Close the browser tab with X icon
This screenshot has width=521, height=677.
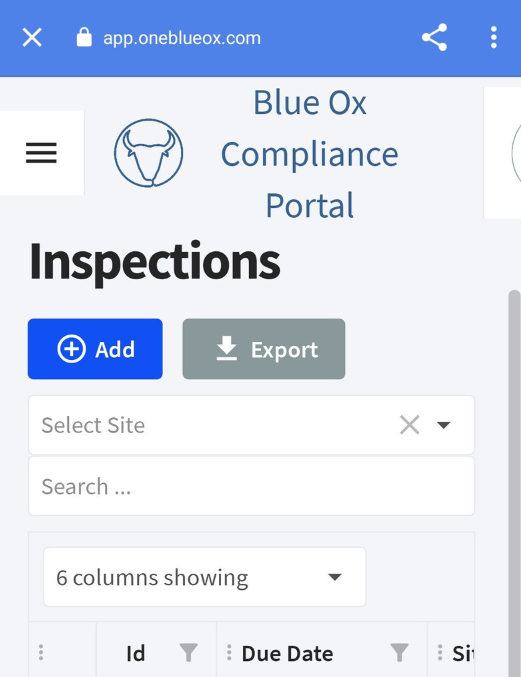click(32, 38)
